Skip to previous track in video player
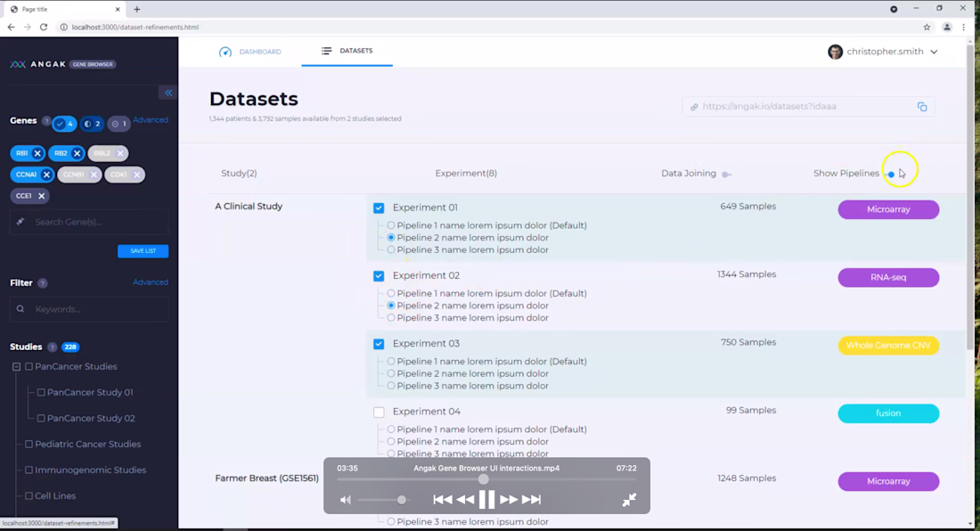The width and height of the screenshot is (980, 531). pyautogui.click(x=443, y=499)
